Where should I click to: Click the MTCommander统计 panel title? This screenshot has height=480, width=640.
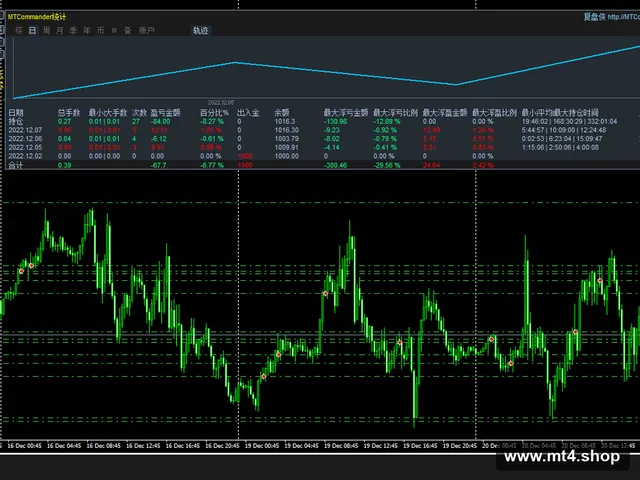[x=37, y=17]
